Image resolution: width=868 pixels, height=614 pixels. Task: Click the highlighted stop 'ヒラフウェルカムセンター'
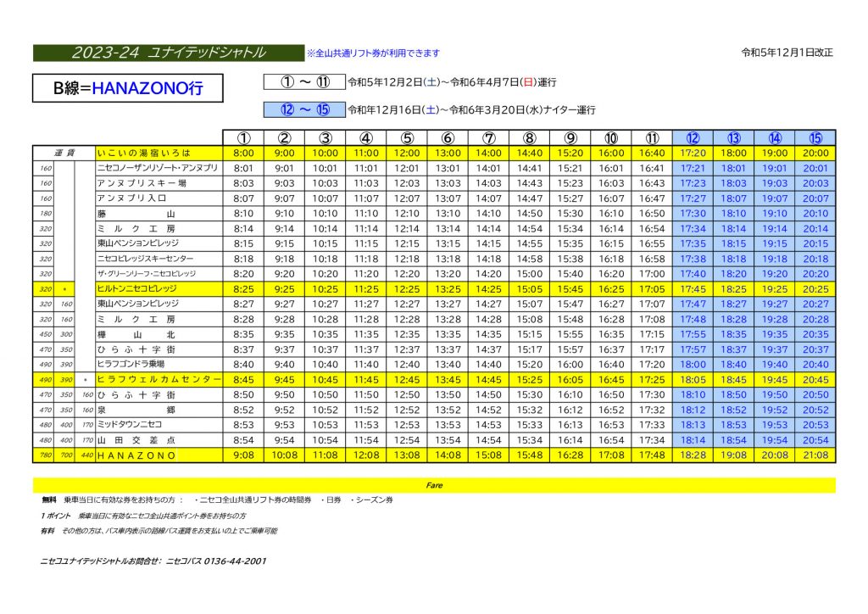tap(159, 380)
